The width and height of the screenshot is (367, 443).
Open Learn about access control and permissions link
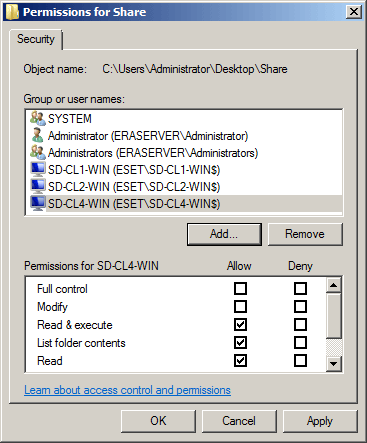click(x=127, y=390)
